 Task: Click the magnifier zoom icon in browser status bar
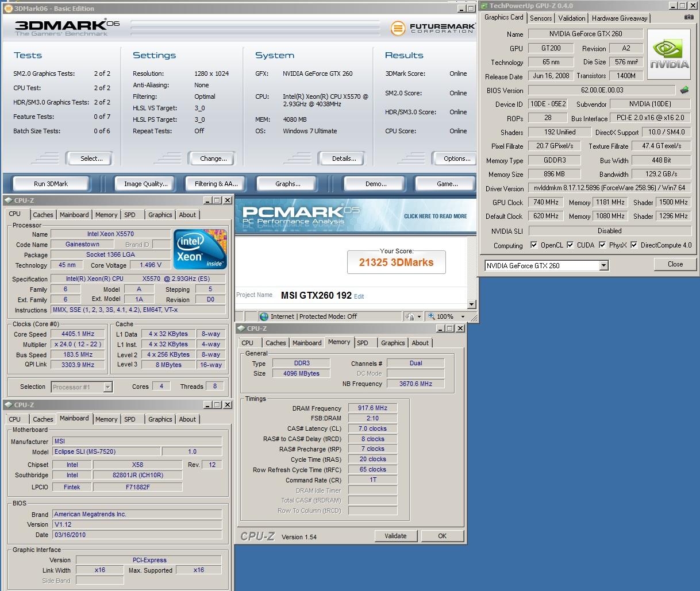tap(431, 316)
